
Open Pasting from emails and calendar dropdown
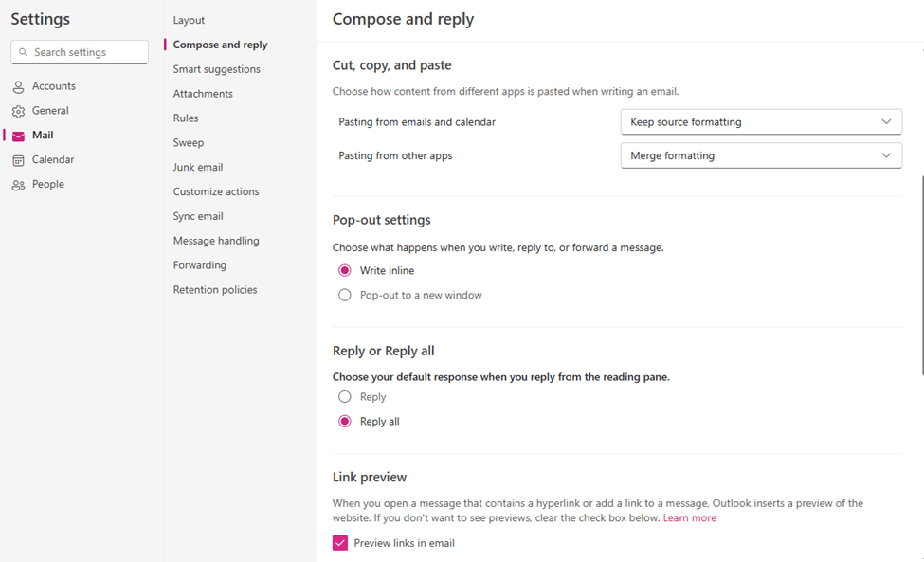click(x=761, y=122)
